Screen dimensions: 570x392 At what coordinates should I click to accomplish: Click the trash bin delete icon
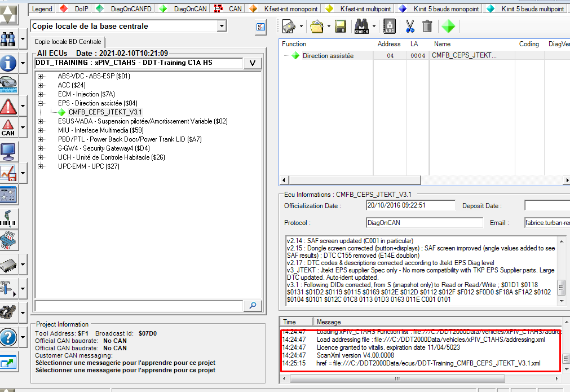(x=427, y=26)
